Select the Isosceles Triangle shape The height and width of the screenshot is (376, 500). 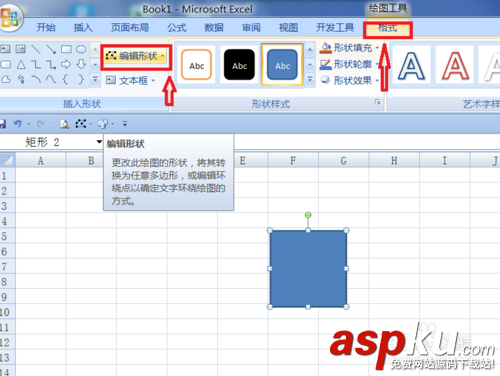21,64
